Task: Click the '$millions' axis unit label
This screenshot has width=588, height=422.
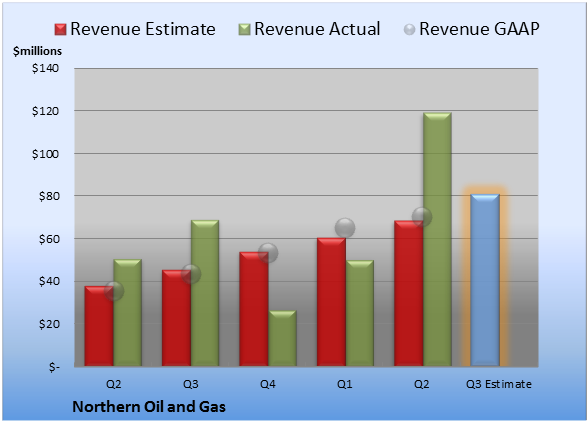Action: click(37, 51)
